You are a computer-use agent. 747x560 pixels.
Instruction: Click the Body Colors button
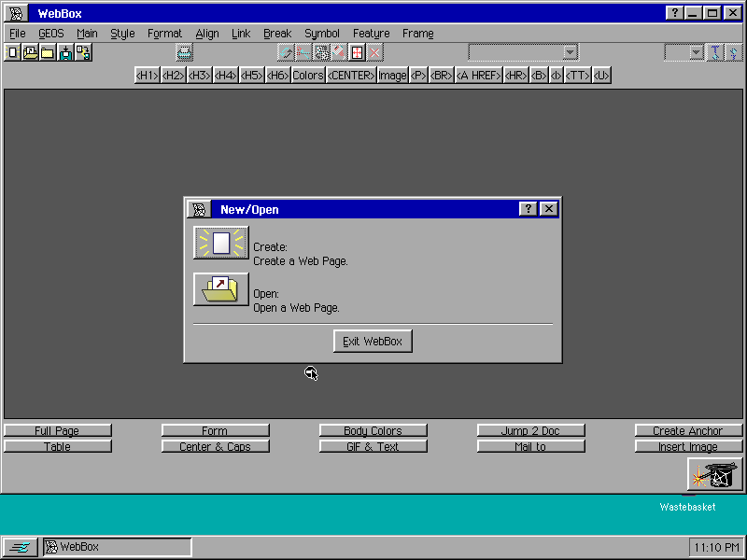[373, 430]
